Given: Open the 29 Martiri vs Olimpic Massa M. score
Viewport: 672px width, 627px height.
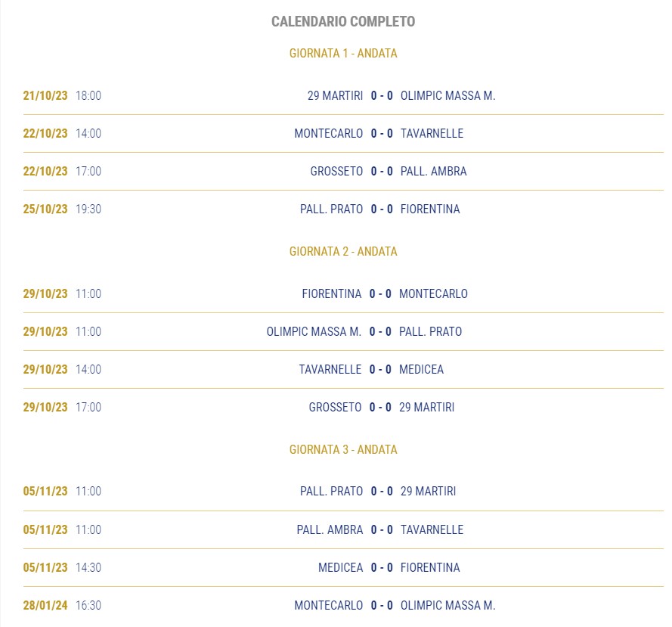Looking at the screenshot, I should [382, 95].
